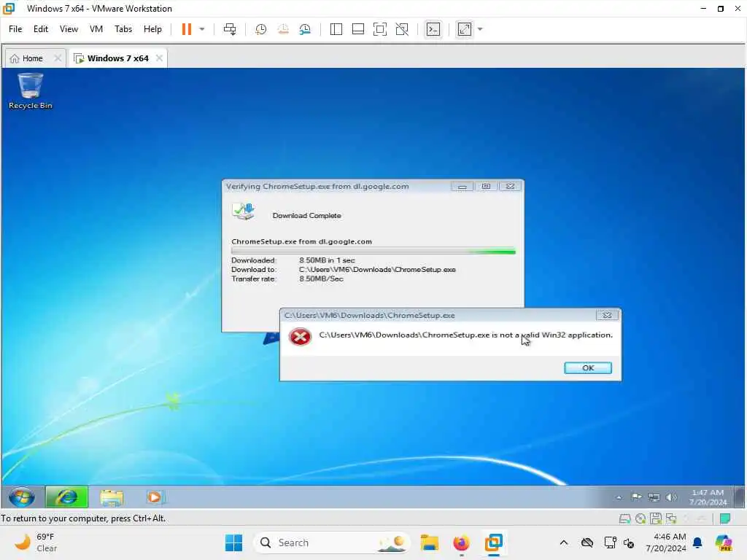Open the power options dropdown arrow

tap(202, 29)
